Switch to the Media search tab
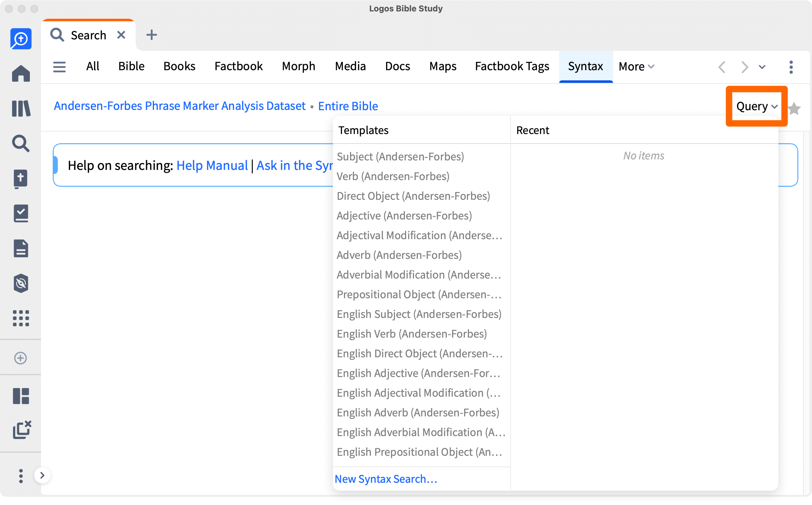This screenshot has width=812, height=505. [350, 66]
